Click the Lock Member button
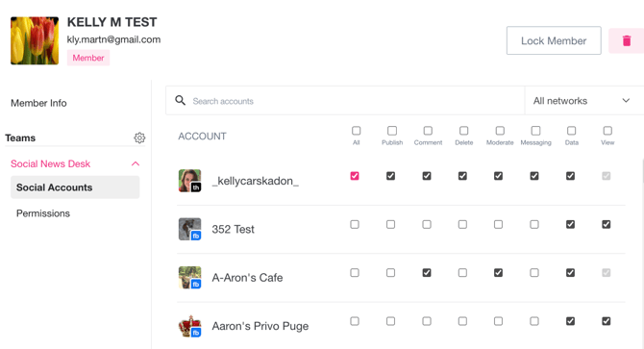Screen dimensions: 644x349 [x=554, y=40]
